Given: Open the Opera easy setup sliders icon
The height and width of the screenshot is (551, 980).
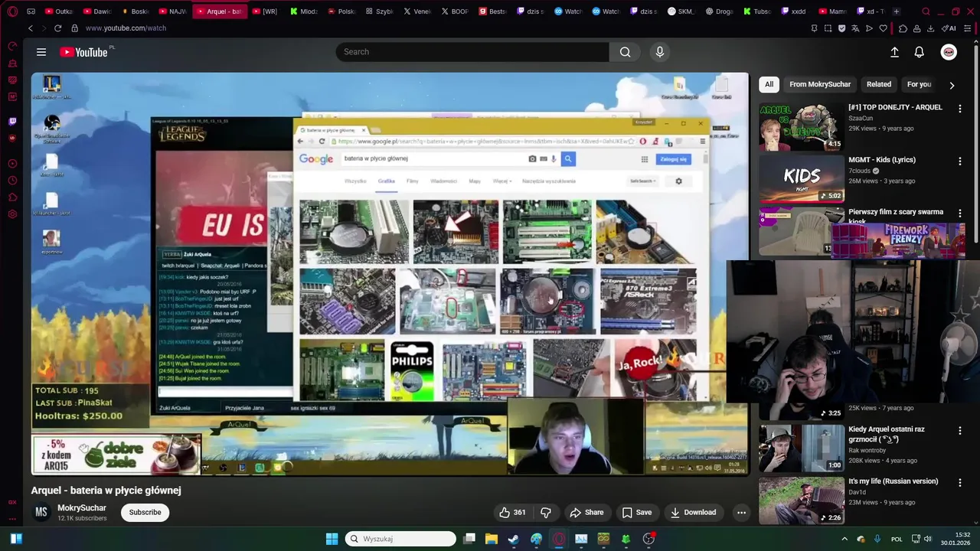Looking at the screenshot, I should (x=966, y=28).
